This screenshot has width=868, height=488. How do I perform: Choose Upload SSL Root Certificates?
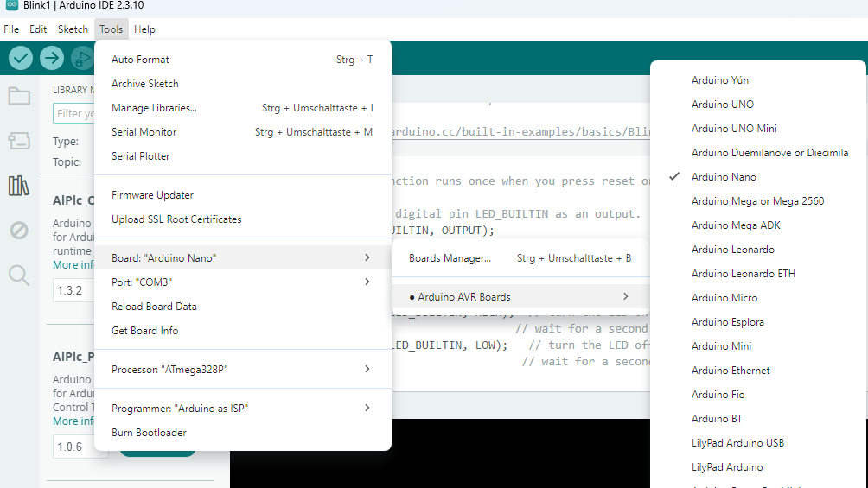pyautogui.click(x=242, y=219)
